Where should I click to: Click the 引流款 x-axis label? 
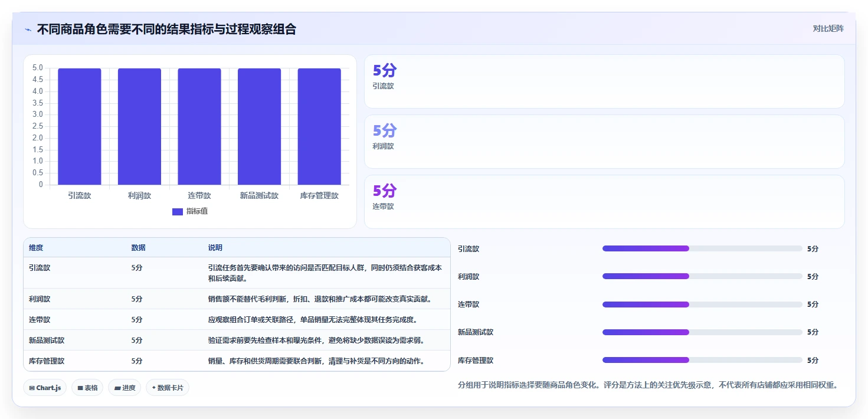pyautogui.click(x=80, y=195)
